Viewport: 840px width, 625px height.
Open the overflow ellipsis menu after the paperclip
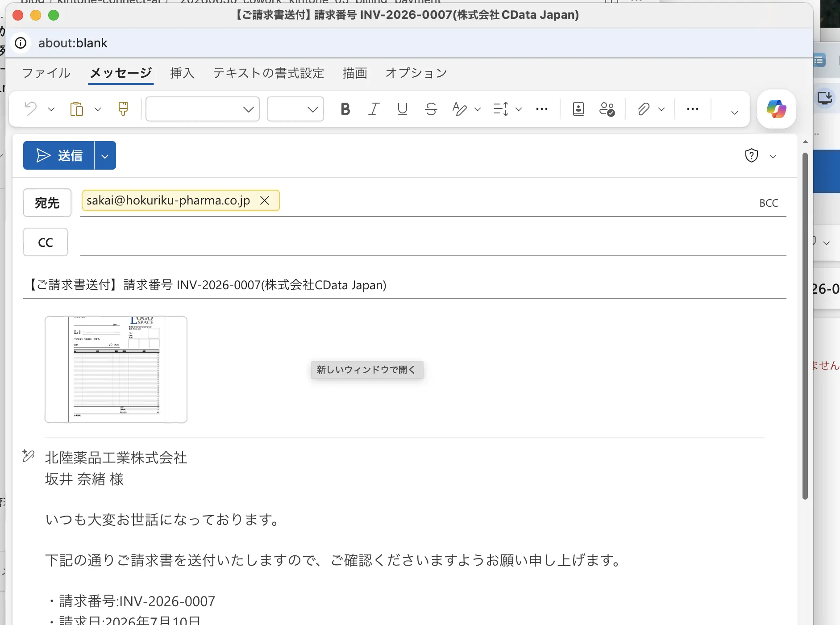pyautogui.click(x=693, y=109)
